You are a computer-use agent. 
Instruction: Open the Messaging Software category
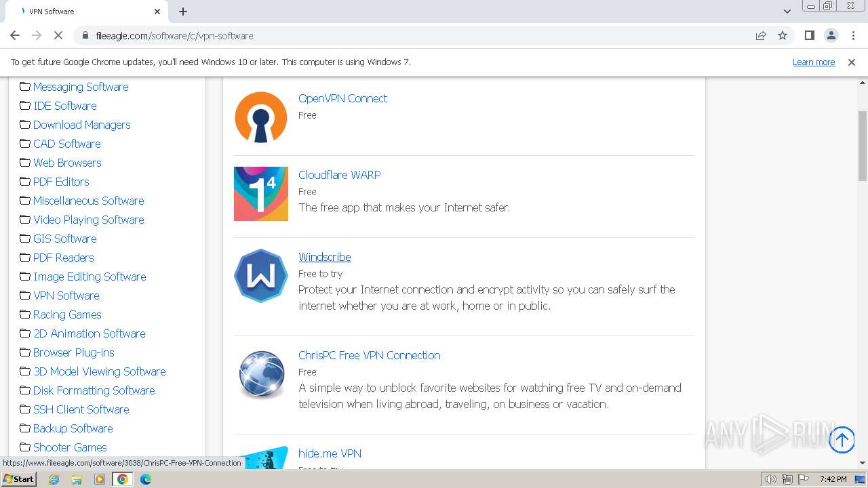[81, 87]
